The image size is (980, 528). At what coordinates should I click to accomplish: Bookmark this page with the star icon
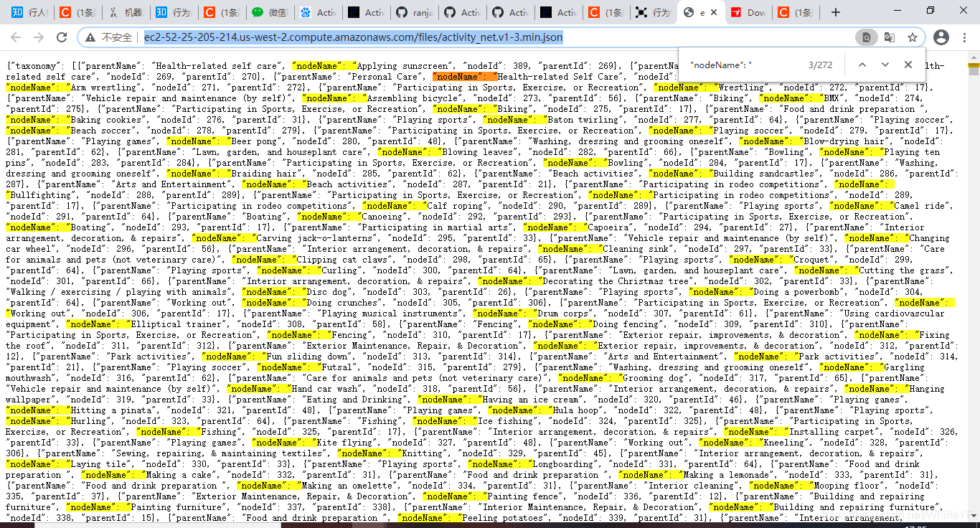[913, 37]
